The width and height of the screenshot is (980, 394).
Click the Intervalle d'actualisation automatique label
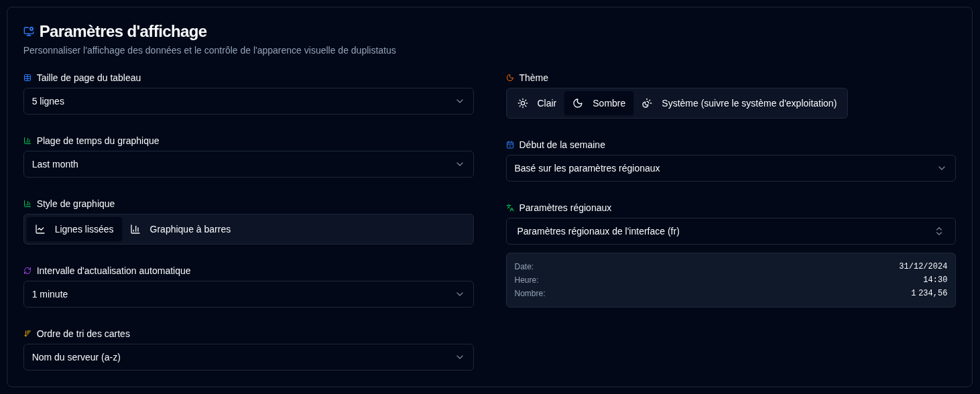pyautogui.click(x=113, y=271)
